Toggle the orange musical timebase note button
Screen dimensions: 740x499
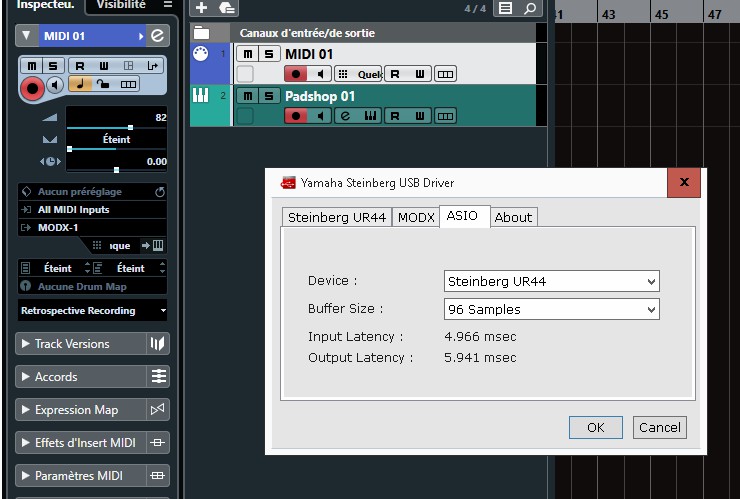(80, 85)
